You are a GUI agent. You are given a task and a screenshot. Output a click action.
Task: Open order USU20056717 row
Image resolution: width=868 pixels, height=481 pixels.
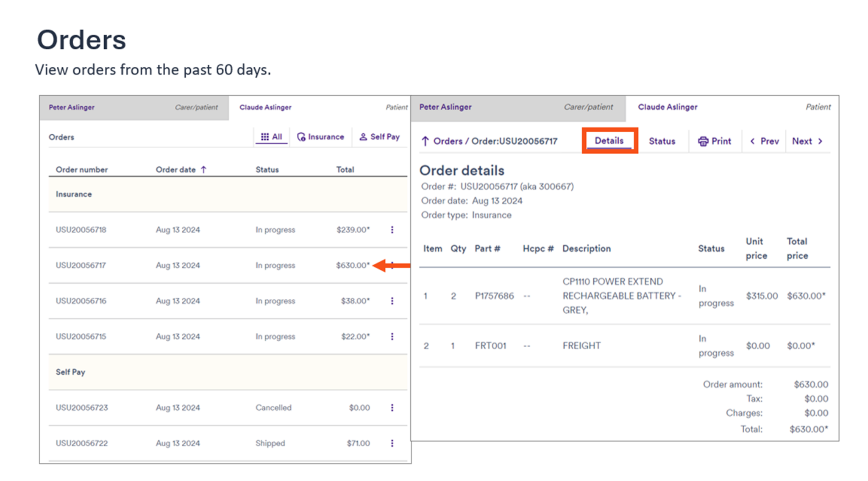81,265
